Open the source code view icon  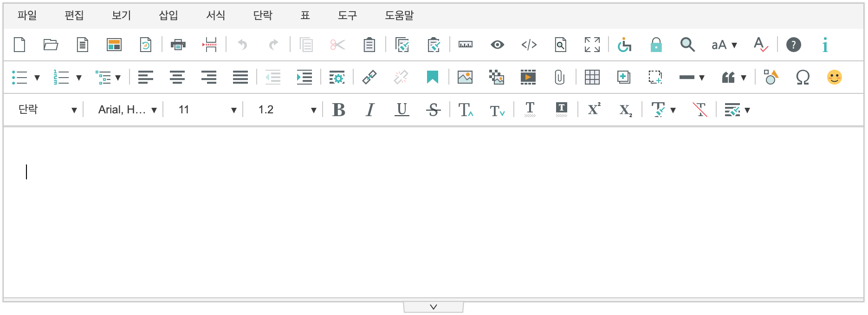click(529, 45)
